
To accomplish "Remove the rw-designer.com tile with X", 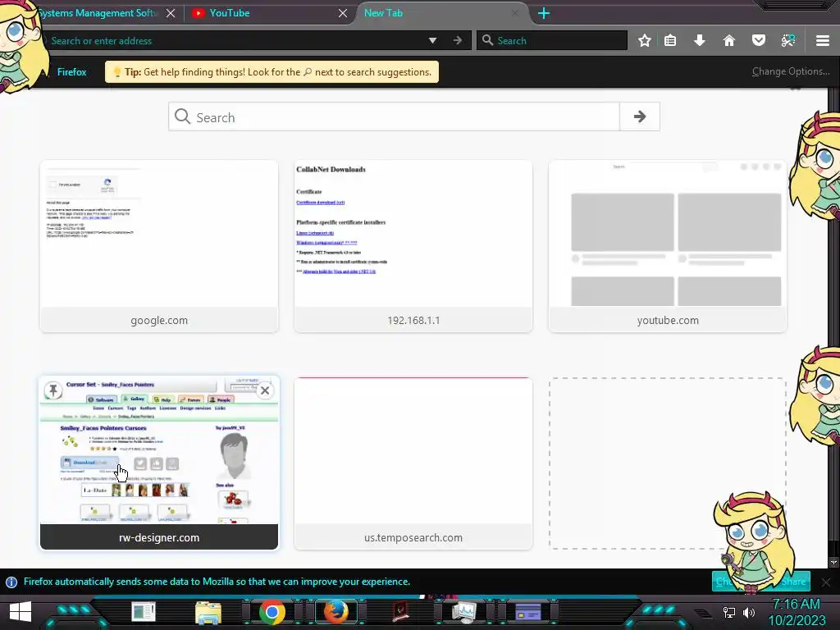I will click(265, 390).
